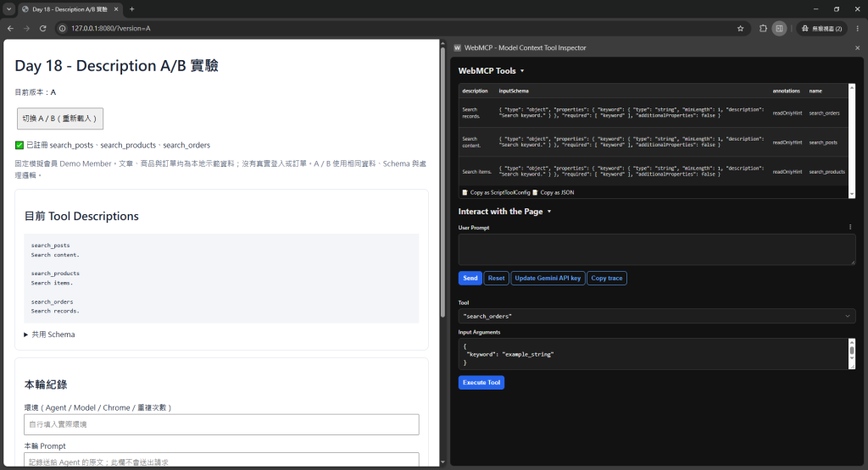The image size is (868, 470).
Task: Click the main page vertical scrollbar
Action: pyautogui.click(x=442, y=182)
